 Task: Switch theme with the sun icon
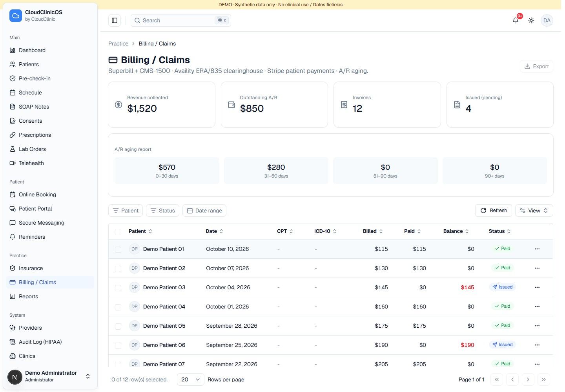coord(531,20)
